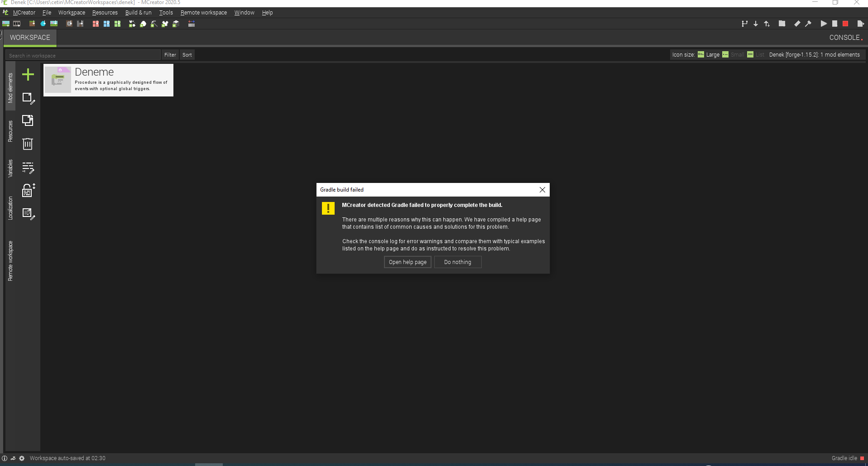
Task: Open the Build & run menu
Action: [139, 13]
